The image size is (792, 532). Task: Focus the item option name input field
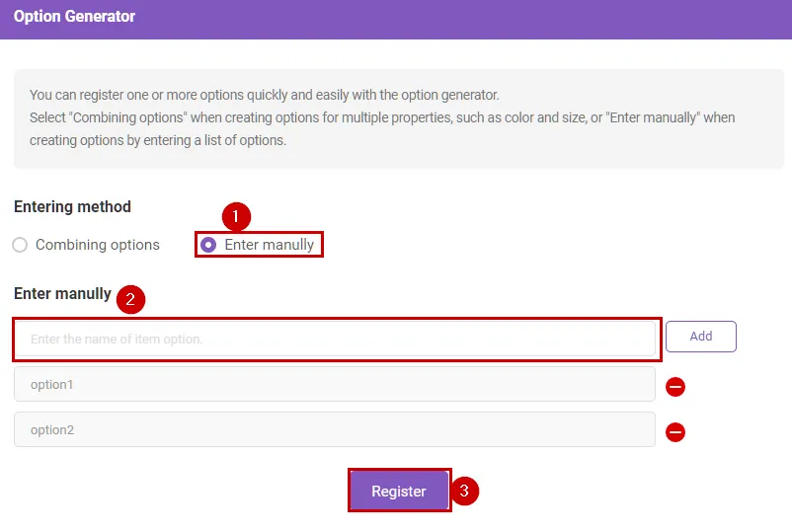(336, 340)
